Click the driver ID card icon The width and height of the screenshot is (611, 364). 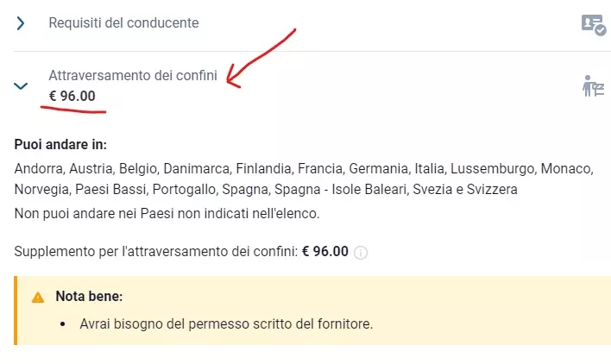point(593,24)
